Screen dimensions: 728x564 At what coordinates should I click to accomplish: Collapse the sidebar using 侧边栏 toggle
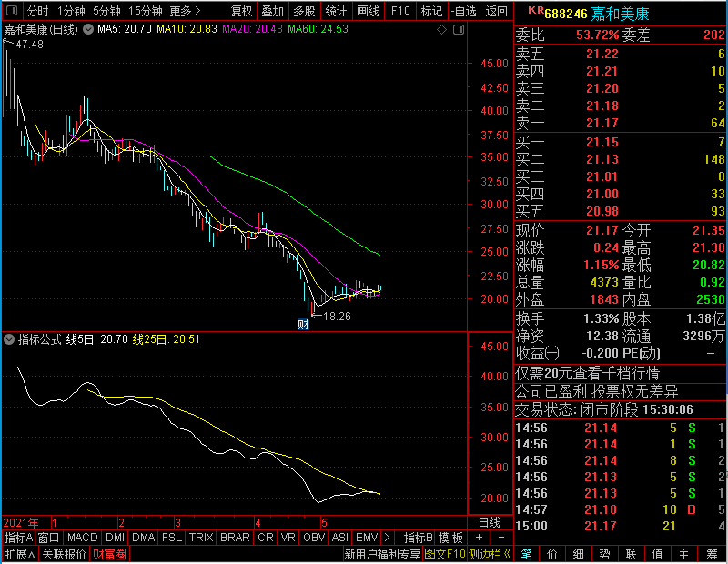point(490,554)
